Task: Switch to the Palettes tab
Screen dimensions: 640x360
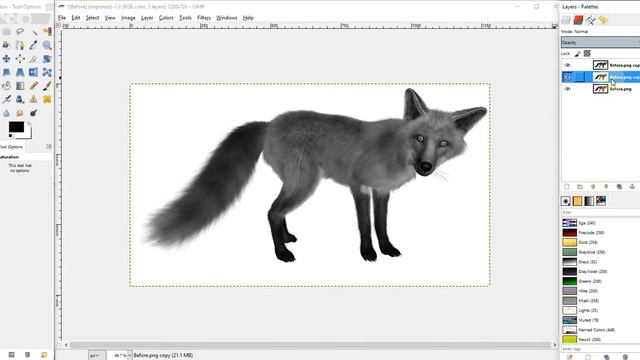Action: [601, 201]
